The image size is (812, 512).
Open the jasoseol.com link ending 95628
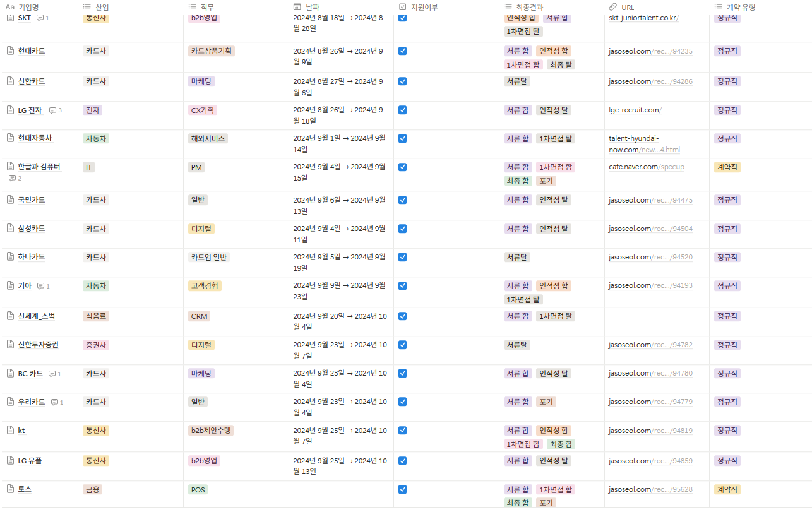(650, 489)
